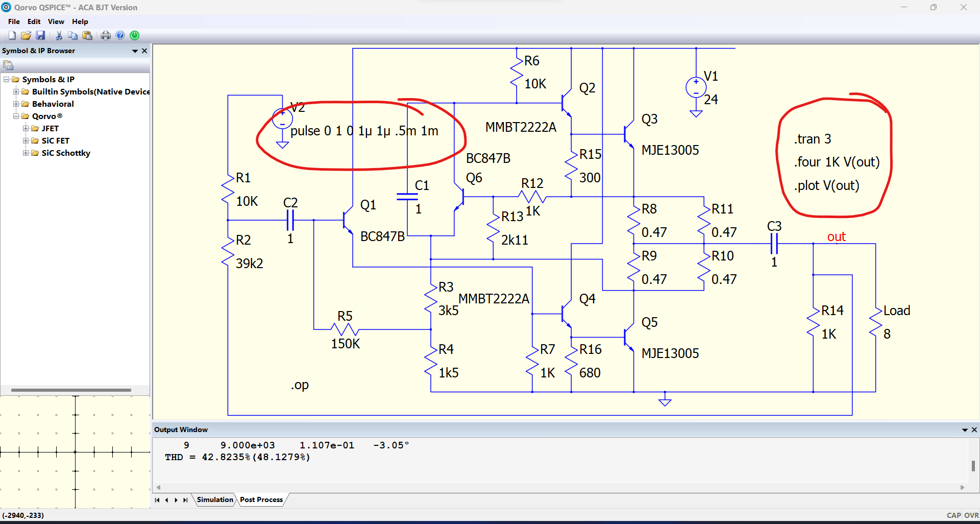980x524 pixels.
Task: Expand the Behavioral folder
Action: coord(16,104)
